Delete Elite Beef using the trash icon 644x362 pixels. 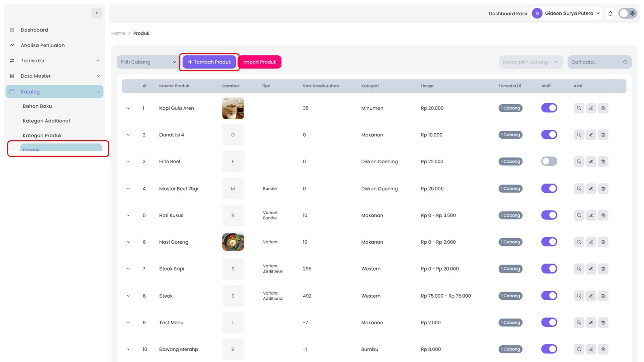(x=603, y=162)
